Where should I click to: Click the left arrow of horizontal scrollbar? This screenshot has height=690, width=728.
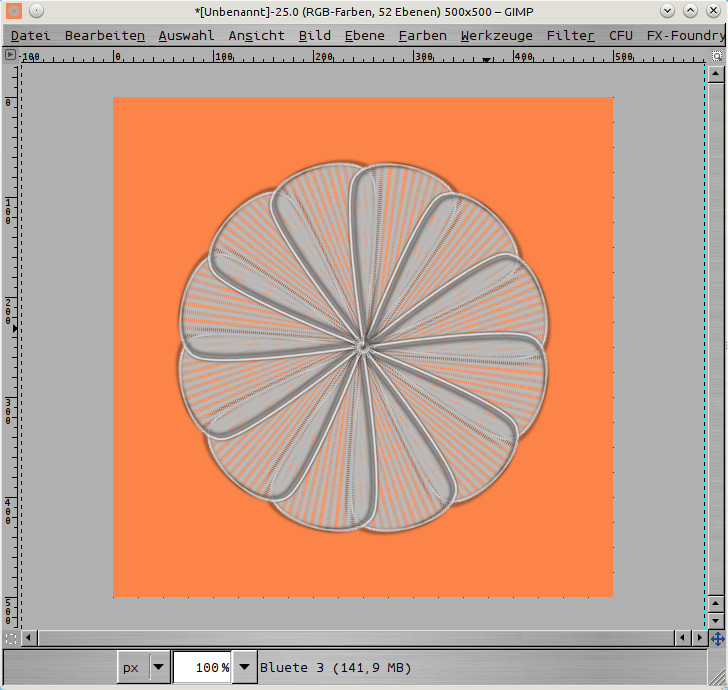(29, 637)
